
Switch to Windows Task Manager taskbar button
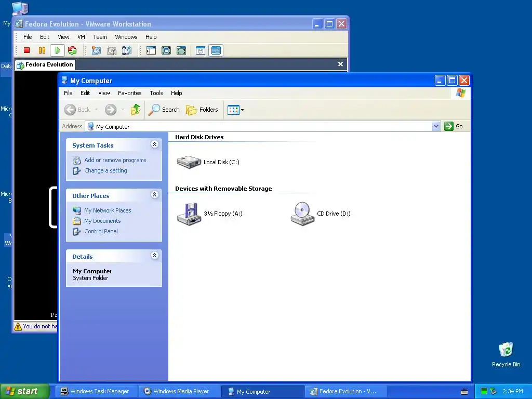tap(97, 391)
